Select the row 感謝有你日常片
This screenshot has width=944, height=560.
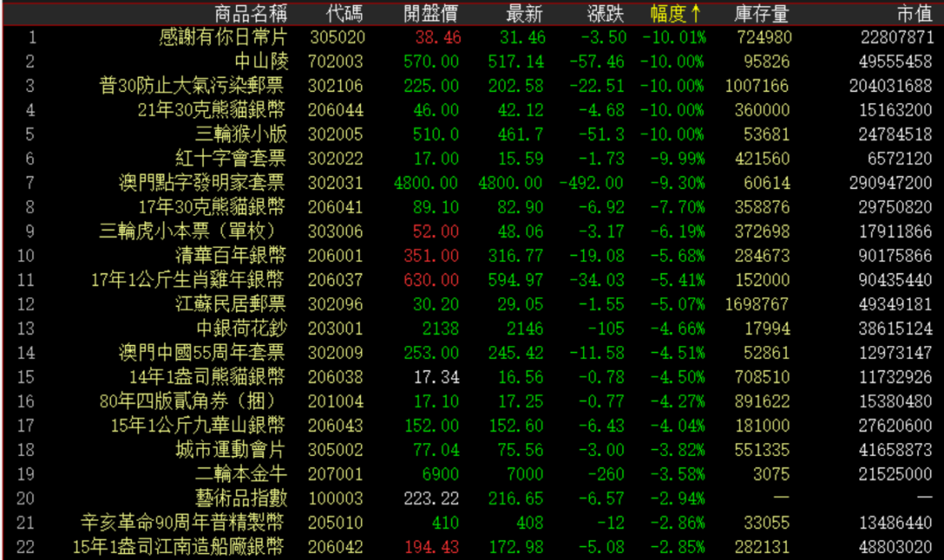tap(472, 38)
